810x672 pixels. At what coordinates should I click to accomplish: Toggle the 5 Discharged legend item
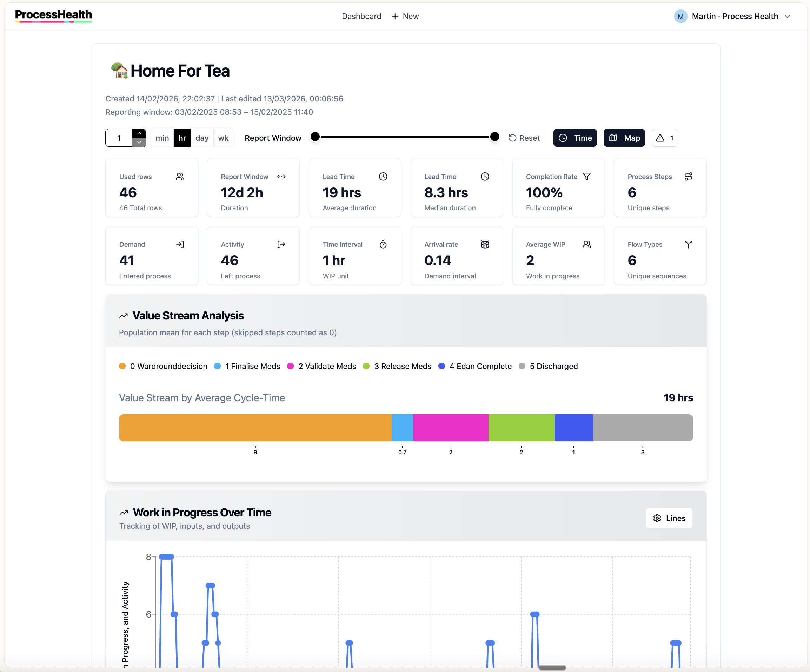tap(548, 366)
